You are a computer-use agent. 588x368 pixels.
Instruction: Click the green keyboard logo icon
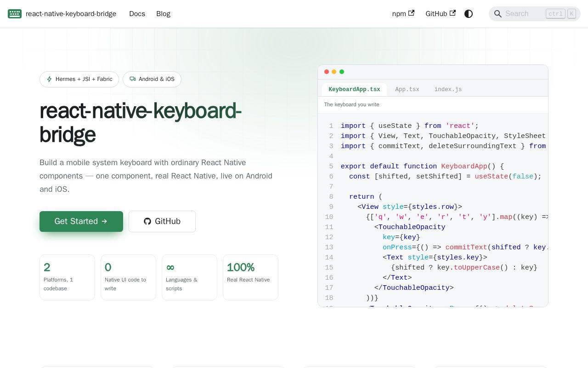tap(15, 14)
